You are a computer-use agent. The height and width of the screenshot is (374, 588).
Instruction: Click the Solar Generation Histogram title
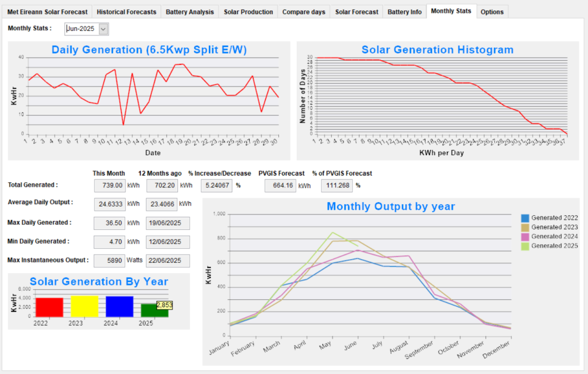(x=437, y=50)
